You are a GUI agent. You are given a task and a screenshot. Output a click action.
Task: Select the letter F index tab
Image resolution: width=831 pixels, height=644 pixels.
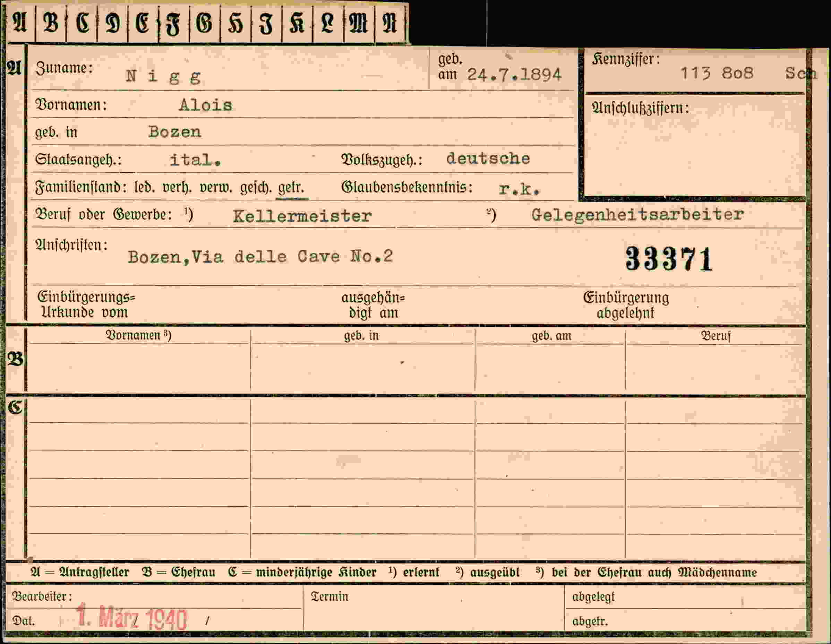173,24
